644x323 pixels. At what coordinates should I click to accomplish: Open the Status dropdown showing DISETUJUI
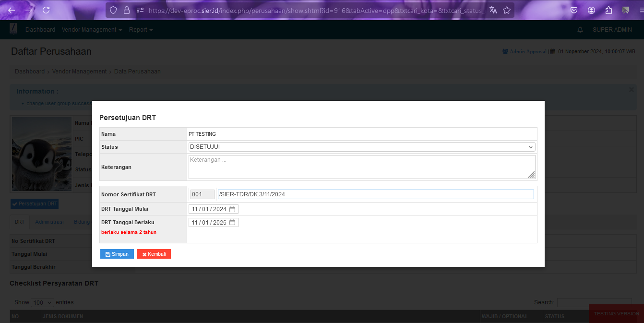[362, 147]
